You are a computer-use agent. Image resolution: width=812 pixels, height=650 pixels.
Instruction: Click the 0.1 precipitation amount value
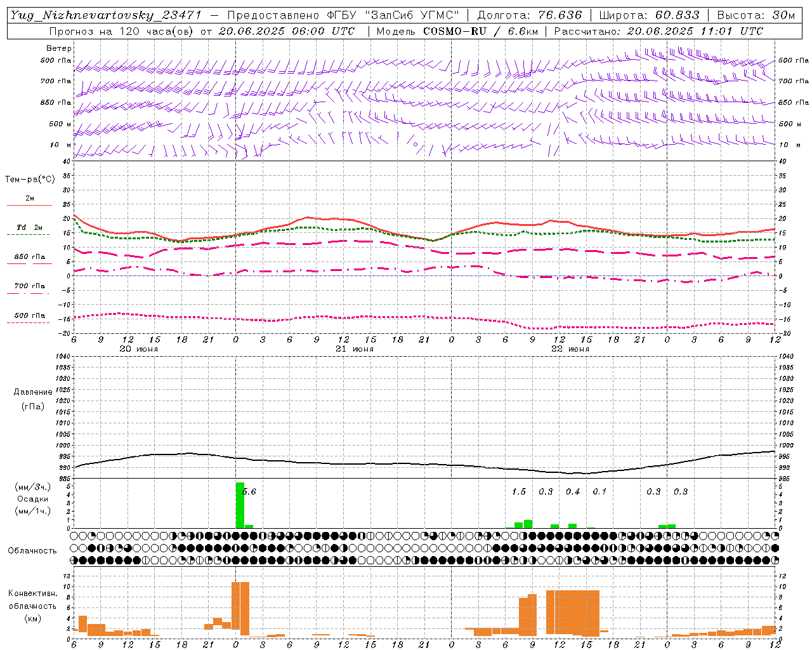(x=599, y=492)
